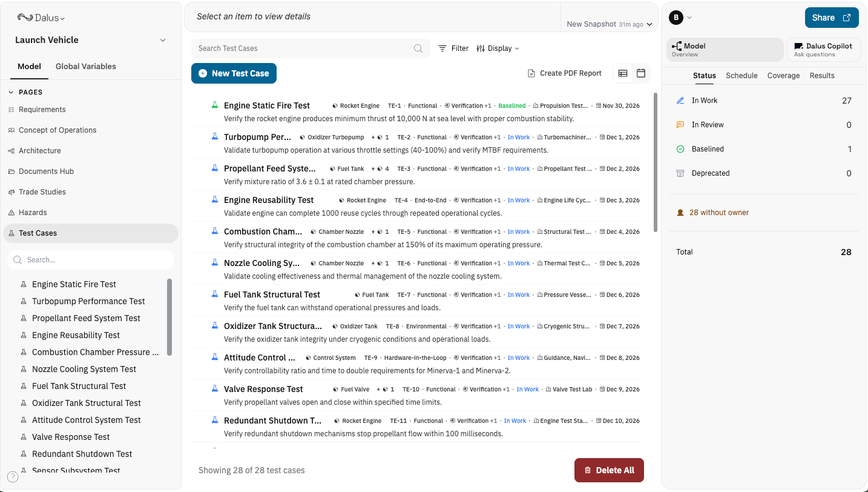
Task: Click the sidebar tree scrollbar
Action: (169, 317)
